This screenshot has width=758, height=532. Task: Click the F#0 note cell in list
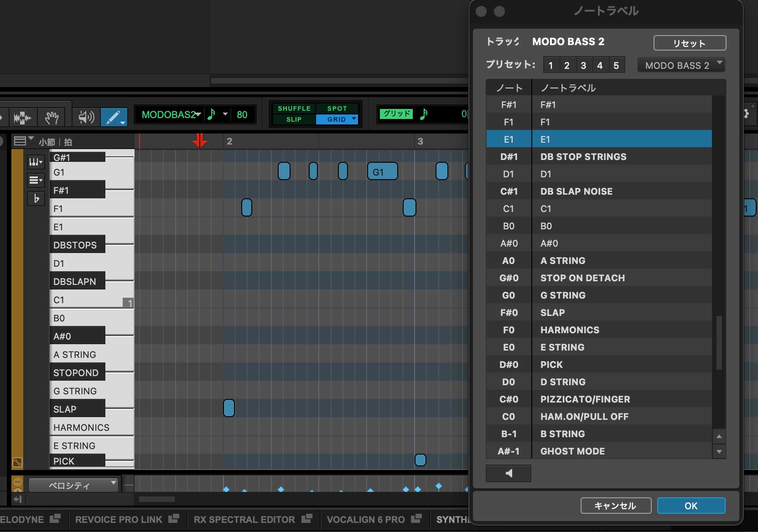[509, 312]
